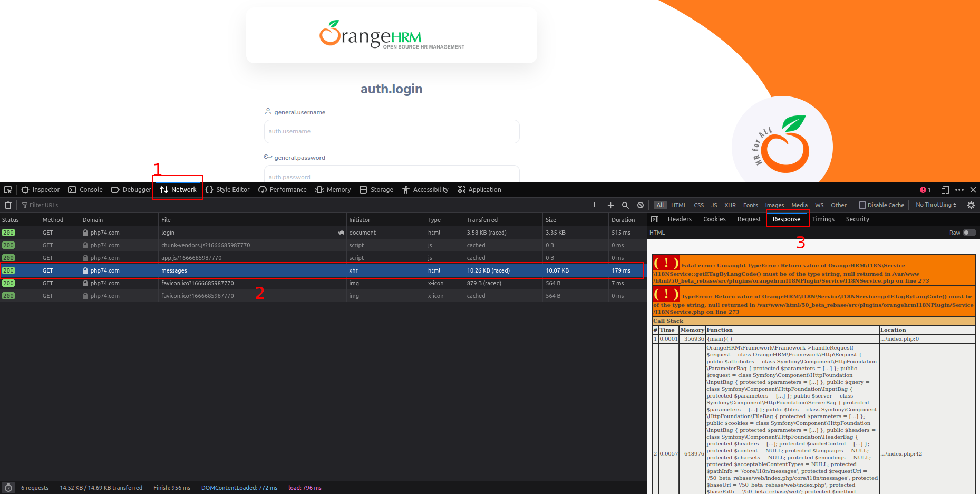
Task: Open search in network requests
Action: pos(625,205)
